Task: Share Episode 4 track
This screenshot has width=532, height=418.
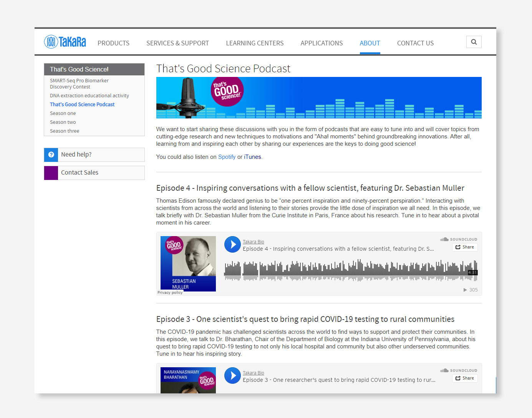Action: 465,247
